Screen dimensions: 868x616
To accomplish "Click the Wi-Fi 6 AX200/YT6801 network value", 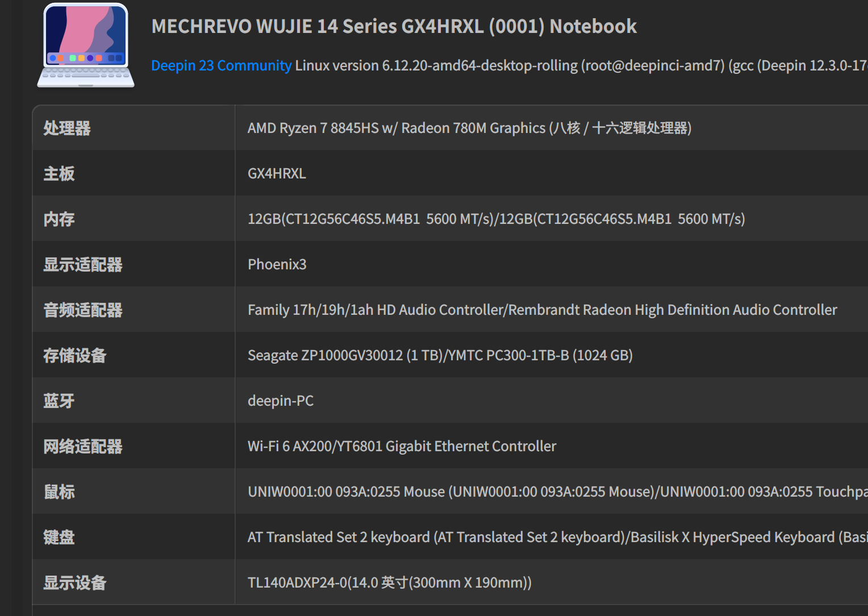I will [x=402, y=446].
